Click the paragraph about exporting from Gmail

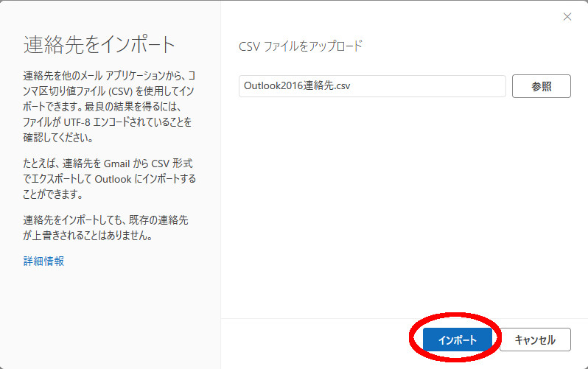pyautogui.click(x=109, y=178)
